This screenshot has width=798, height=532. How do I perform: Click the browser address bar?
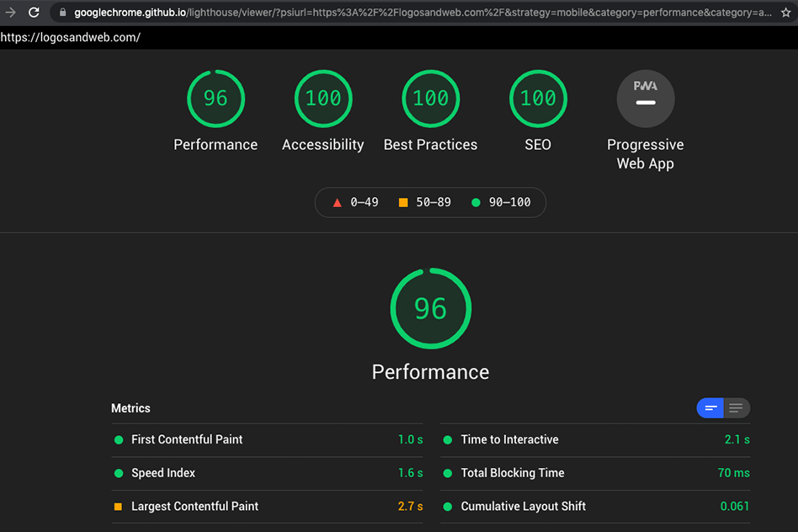[421, 13]
